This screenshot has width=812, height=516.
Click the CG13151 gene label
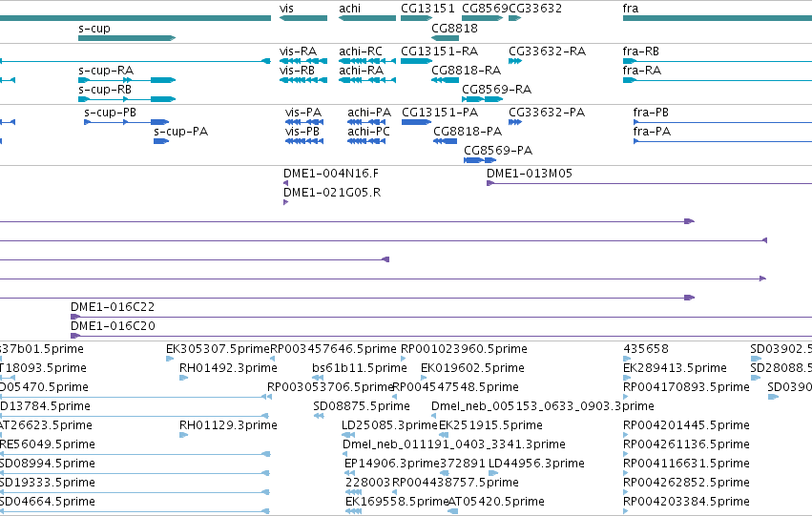point(427,9)
